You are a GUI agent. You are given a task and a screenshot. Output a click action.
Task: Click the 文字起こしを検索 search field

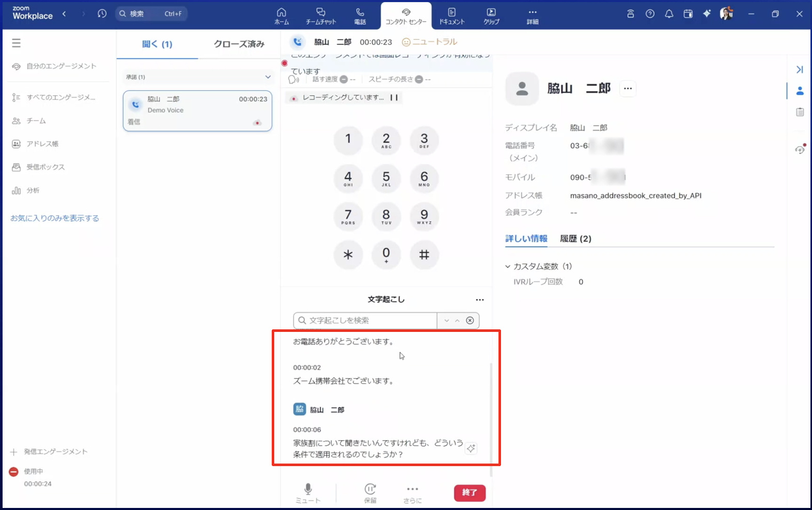tap(366, 321)
